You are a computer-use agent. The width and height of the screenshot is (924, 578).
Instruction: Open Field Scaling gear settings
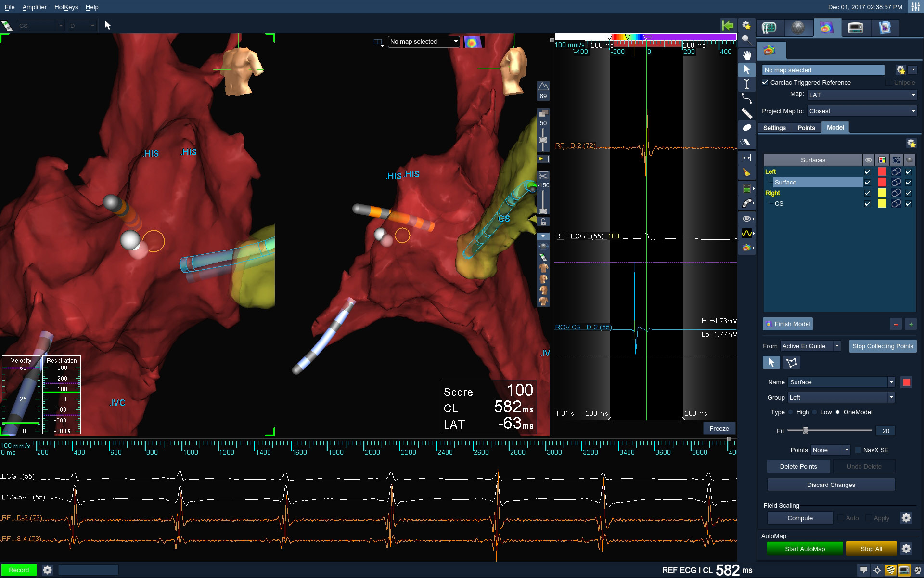point(906,518)
